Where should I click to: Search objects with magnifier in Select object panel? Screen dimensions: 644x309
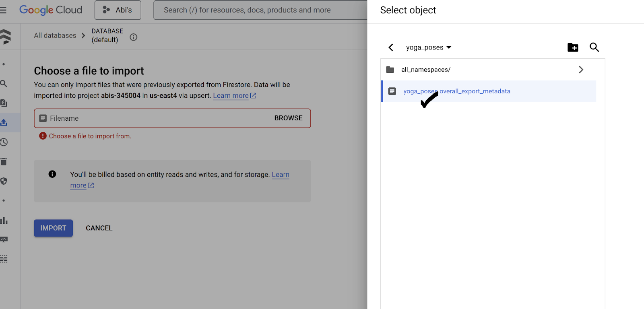[x=594, y=47]
